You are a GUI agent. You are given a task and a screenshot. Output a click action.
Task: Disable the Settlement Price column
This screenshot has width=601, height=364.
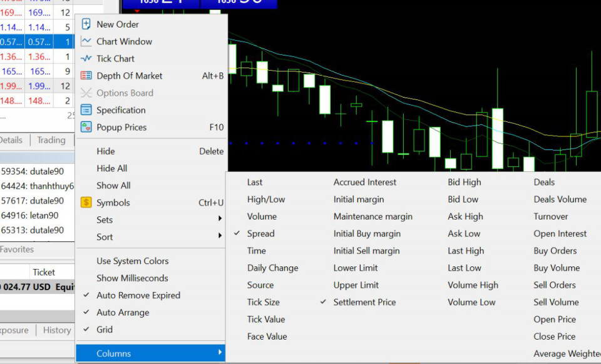point(364,302)
